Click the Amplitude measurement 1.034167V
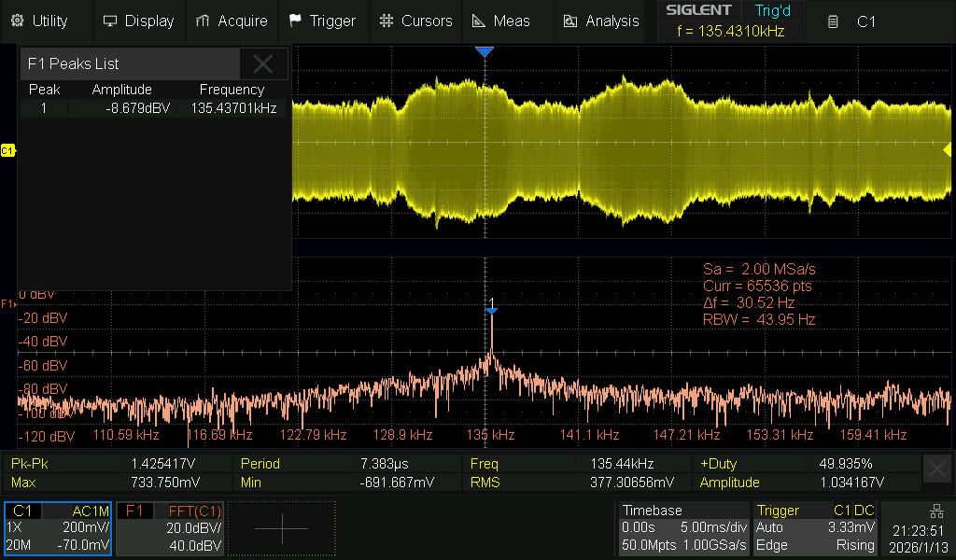This screenshot has height=560, width=956. click(851, 483)
